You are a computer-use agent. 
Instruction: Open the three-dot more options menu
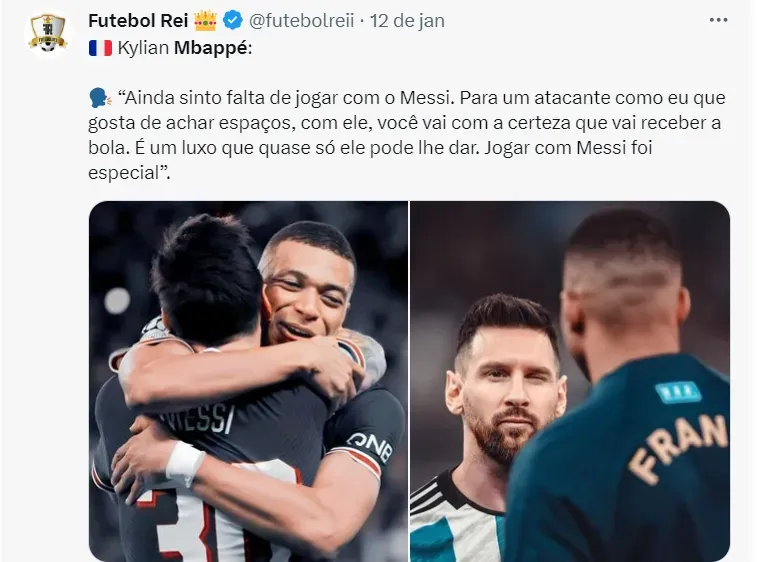(718, 20)
